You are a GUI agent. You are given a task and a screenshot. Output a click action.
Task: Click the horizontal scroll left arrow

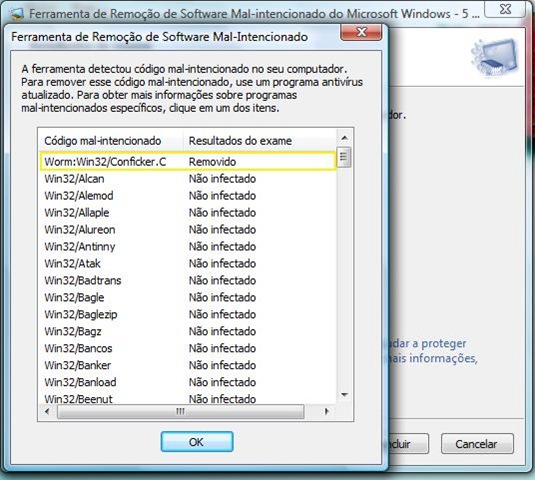[47, 411]
